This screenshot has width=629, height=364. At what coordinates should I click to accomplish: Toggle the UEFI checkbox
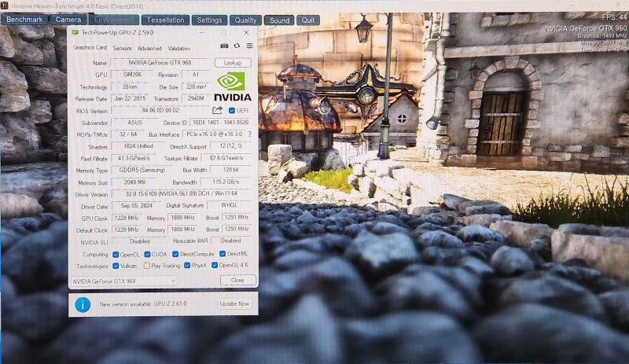[231, 110]
